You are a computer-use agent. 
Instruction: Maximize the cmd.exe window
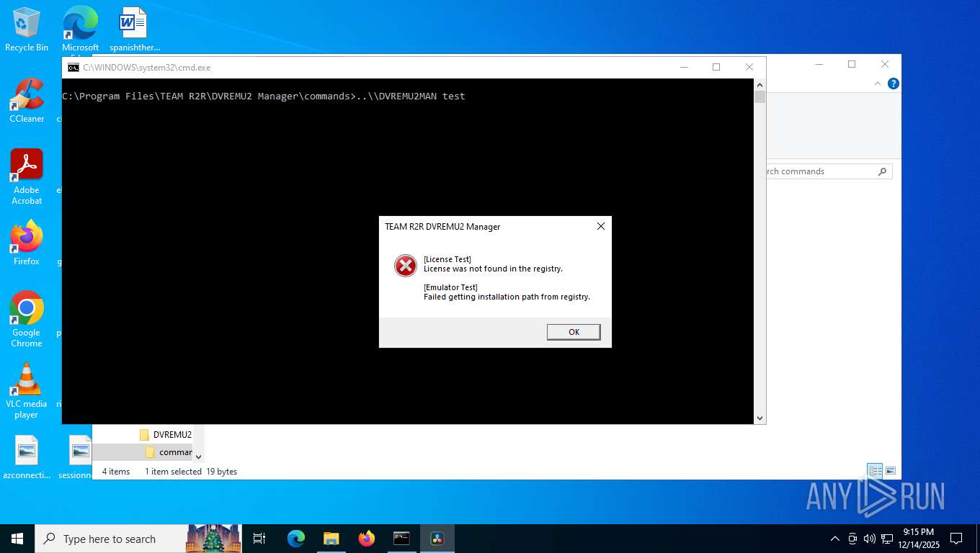(716, 67)
